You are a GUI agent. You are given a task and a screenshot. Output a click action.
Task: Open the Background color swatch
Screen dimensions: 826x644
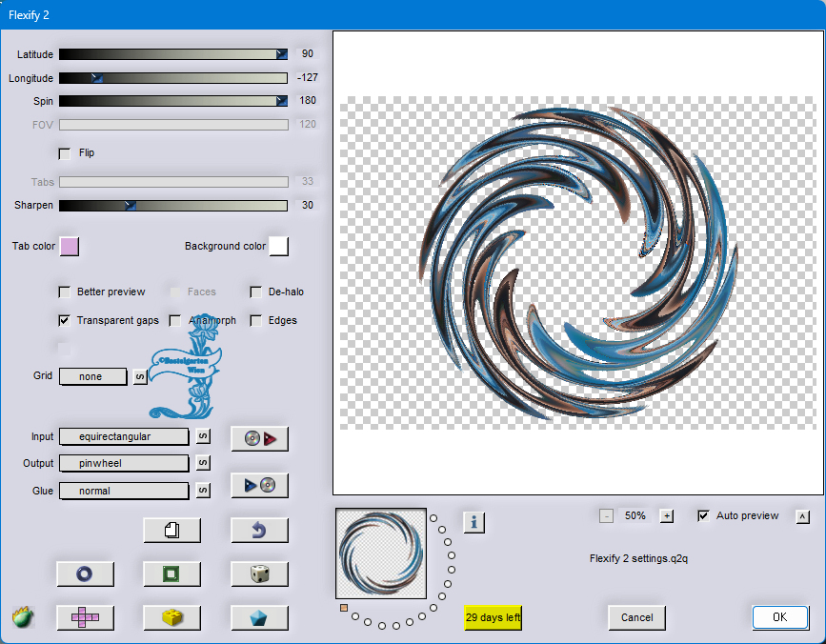pyautogui.click(x=279, y=247)
